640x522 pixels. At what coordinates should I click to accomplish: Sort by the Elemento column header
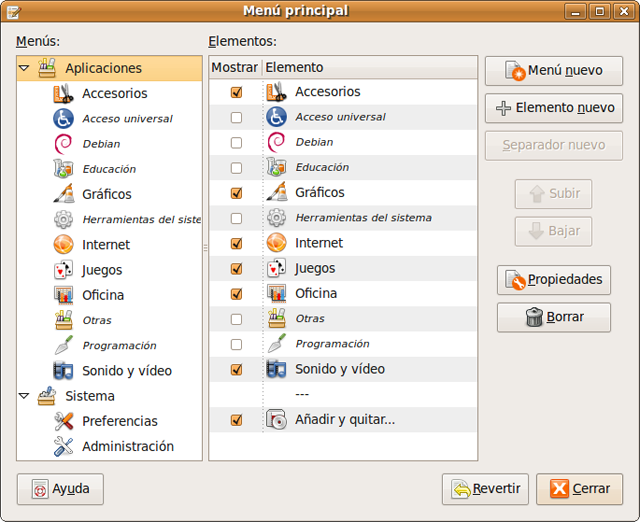368,67
